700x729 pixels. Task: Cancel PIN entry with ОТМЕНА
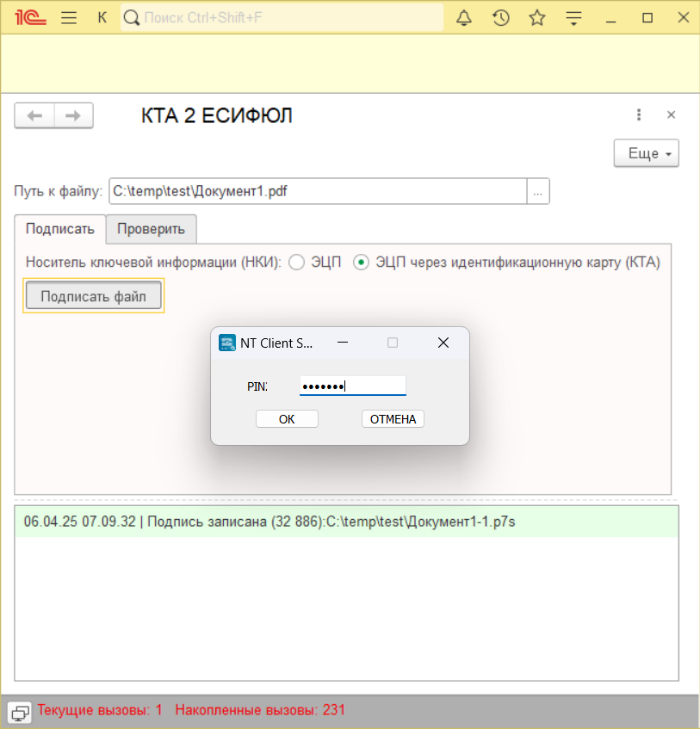[x=393, y=419]
